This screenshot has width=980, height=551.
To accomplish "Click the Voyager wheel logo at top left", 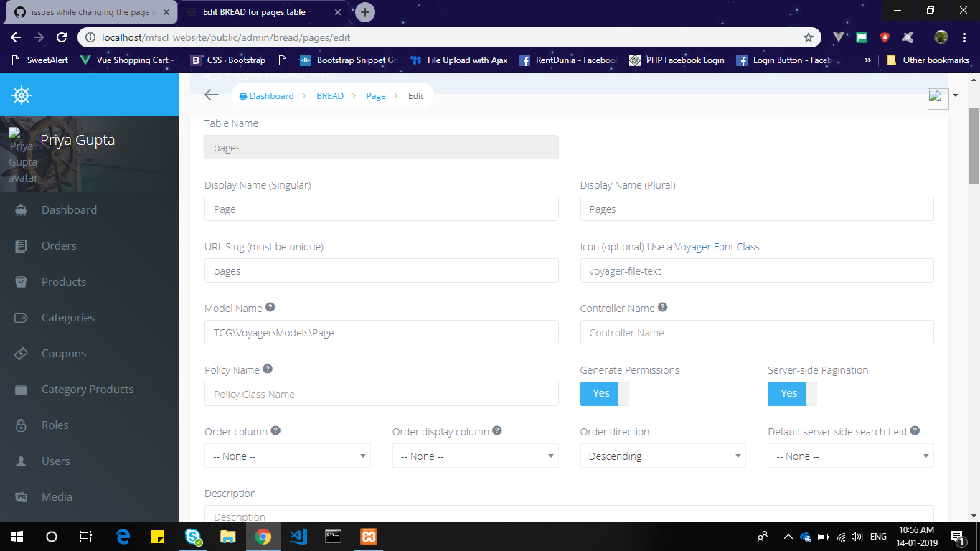I will [21, 95].
